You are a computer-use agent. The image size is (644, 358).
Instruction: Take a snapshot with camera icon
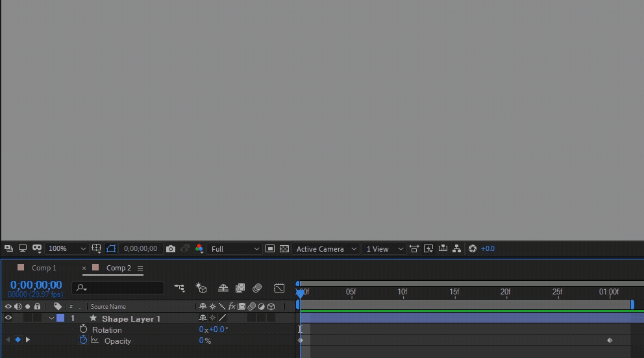[x=171, y=249]
